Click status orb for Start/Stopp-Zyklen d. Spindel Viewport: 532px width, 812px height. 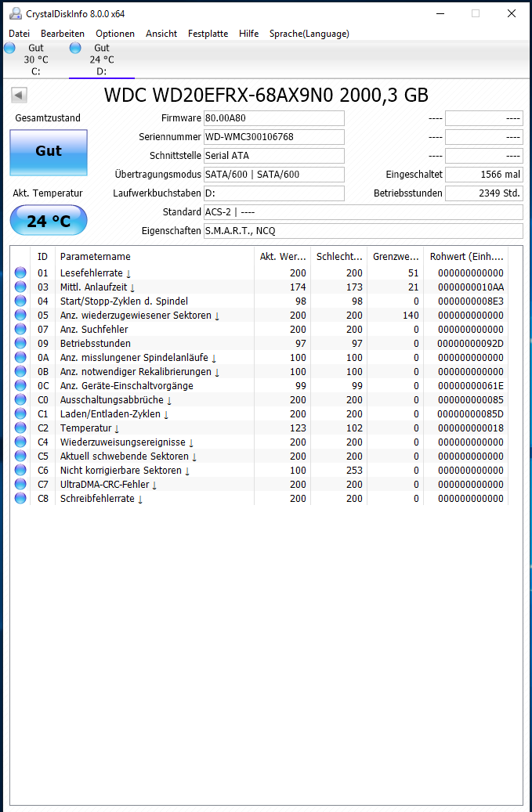pyautogui.click(x=20, y=301)
